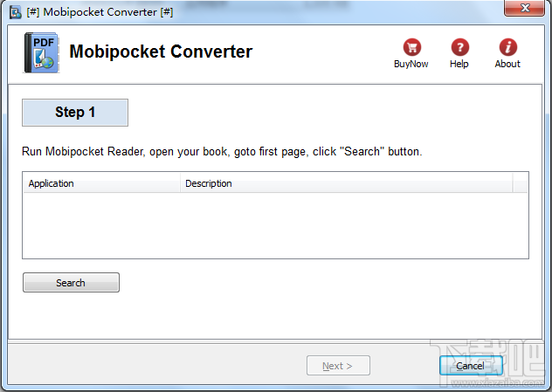
Task: Click the Next > button
Action: point(338,366)
